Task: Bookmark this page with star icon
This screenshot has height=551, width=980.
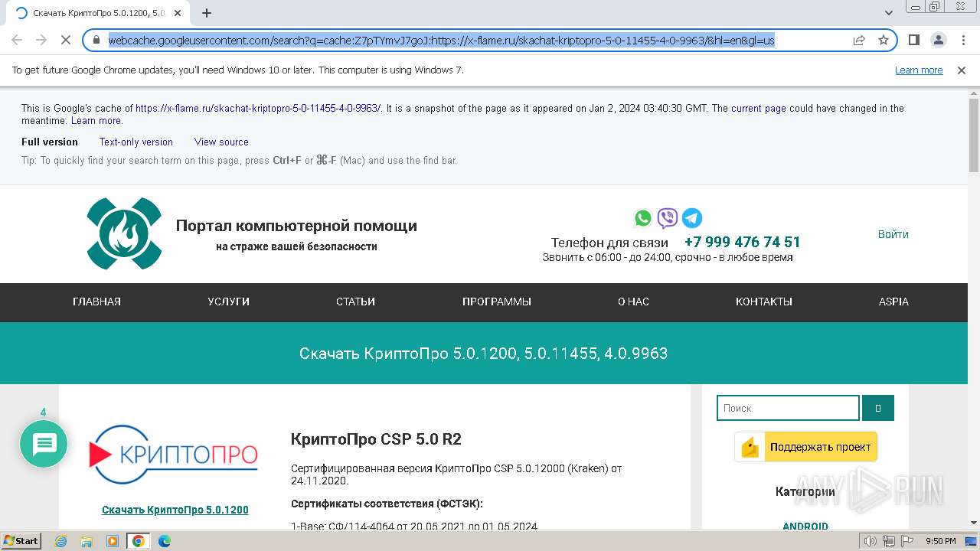Action: (884, 40)
